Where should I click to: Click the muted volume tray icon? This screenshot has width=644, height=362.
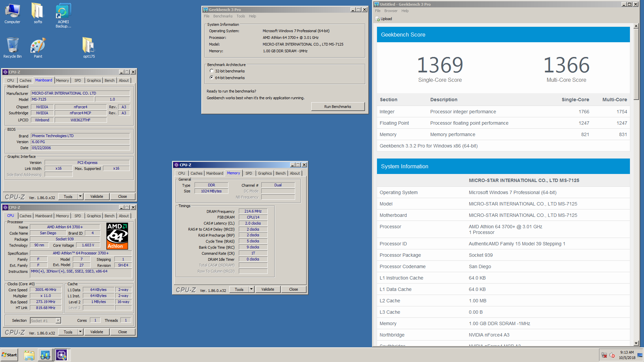pos(612,355)
